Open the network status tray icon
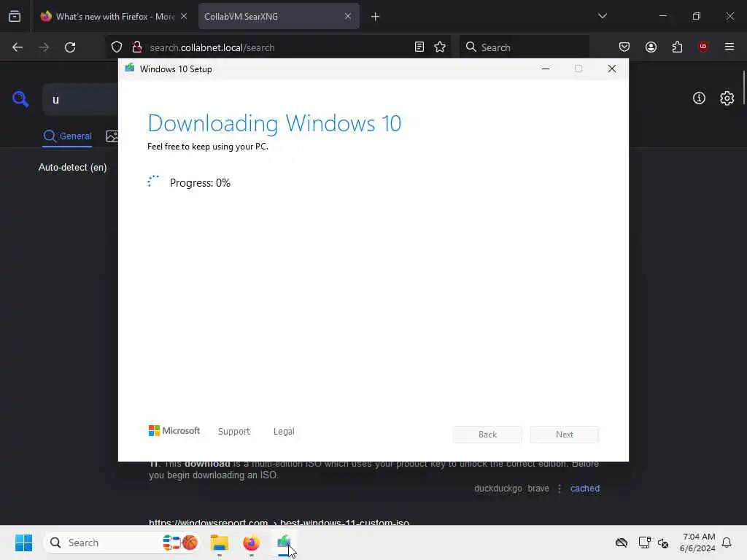This screenshot has width=747, height=560. (645, 542)
